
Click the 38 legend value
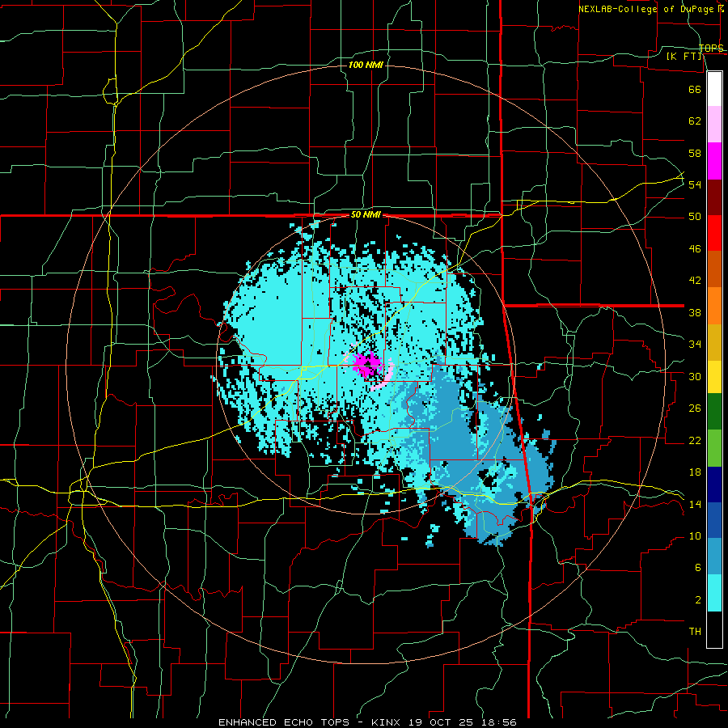point(695,312)
